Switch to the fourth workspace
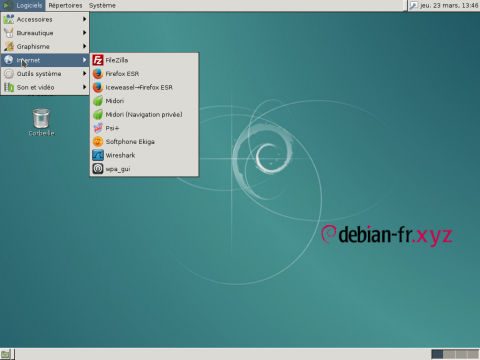 [x=473, y=354]
